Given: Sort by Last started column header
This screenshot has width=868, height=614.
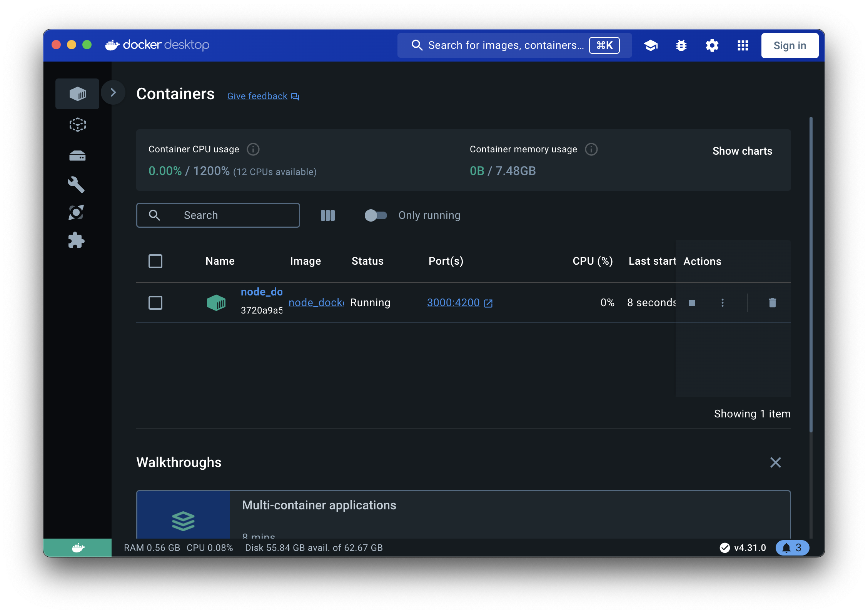Looking at the screenshot, I should point(652,261).
